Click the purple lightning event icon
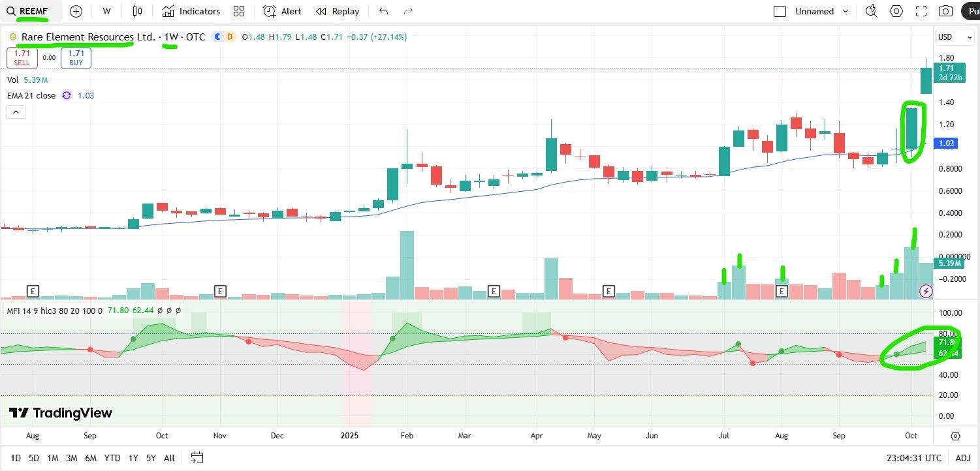Image resolution: width=980 pixels, height=471 pixels. (926, 291)
